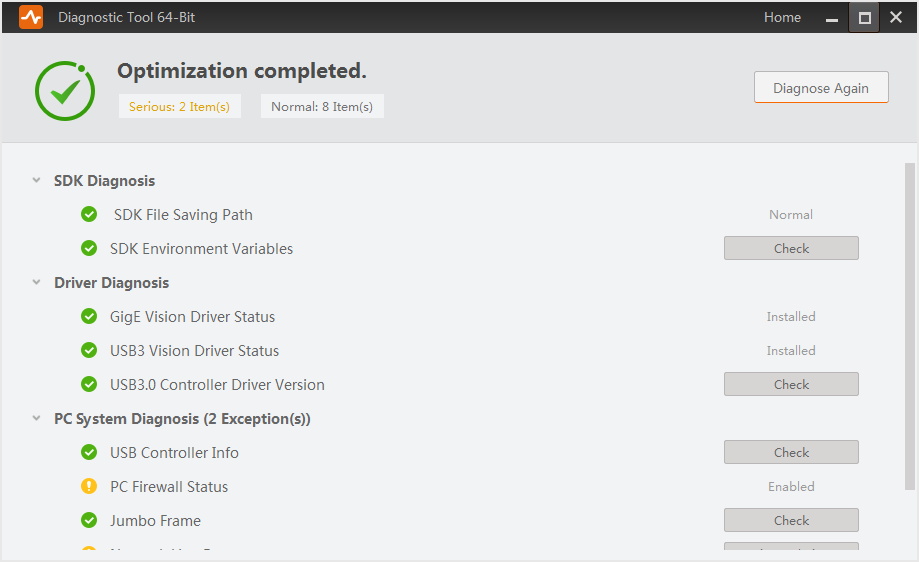
Task: Check USB3.0 Controller Driver Version
Action: tap(791, 384)
